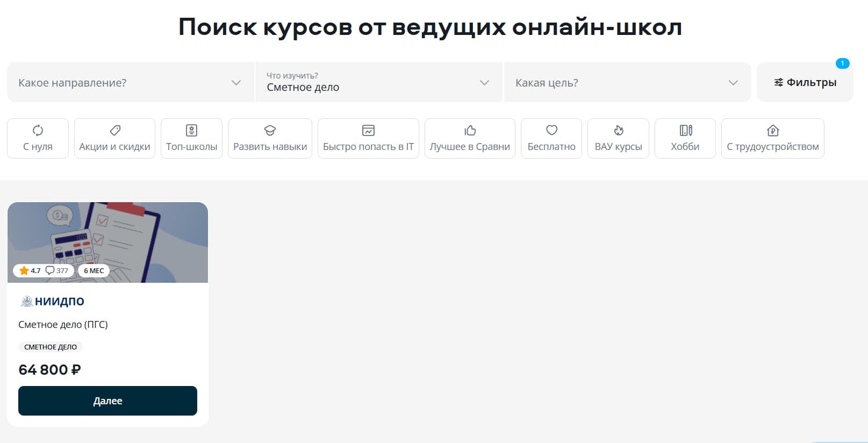Click the НИИДПО school logo
The image size is (868, 443).
(52, 301)
